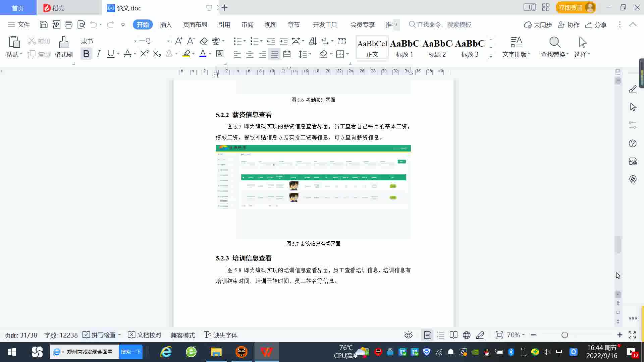This screenshot has height=362, width=644.
Task: Expand spell check options arrow
Action: (x=119, y=335)
